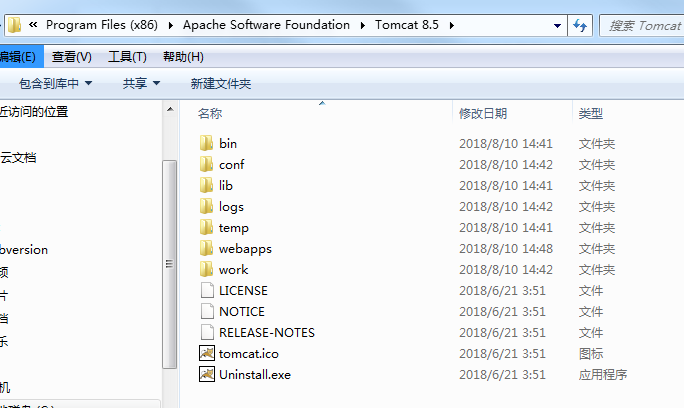Select the lib folder icon
684x408 pixels.
pos(206,185)
